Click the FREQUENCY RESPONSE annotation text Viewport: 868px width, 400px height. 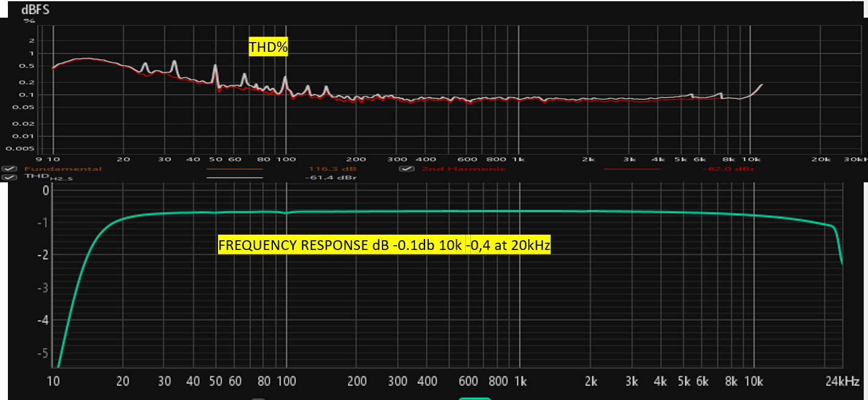click(x=384, y=246)
